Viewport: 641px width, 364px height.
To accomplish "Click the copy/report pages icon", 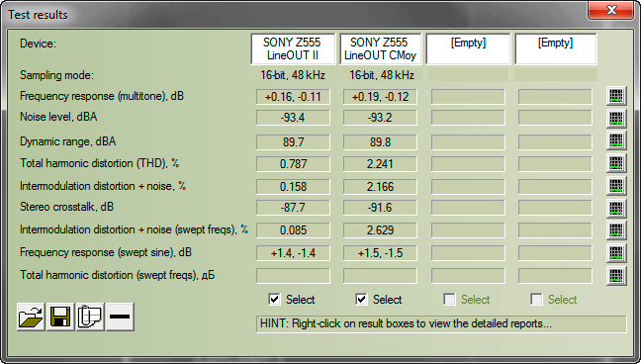I will click(90, 317).
